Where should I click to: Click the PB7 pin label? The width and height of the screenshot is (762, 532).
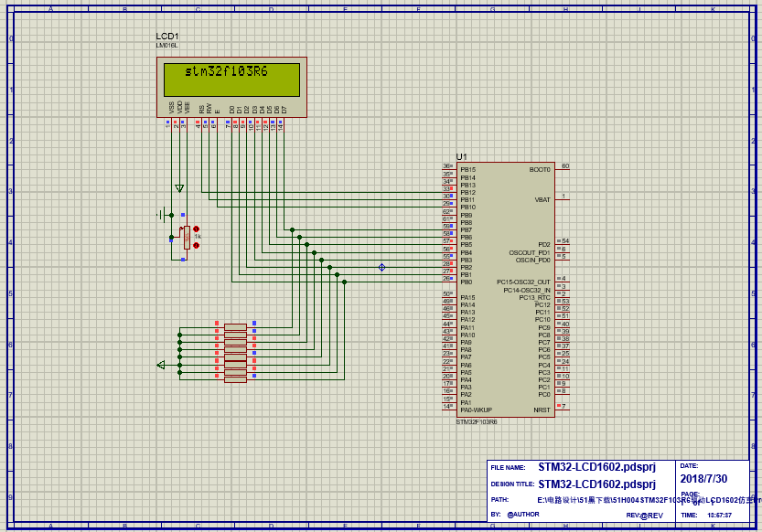[x=467, y=230]
